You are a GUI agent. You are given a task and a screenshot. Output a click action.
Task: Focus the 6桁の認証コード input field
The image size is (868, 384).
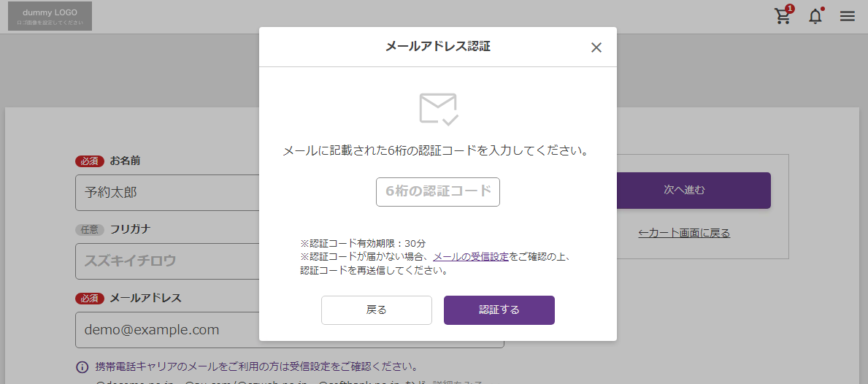(438, 192)
